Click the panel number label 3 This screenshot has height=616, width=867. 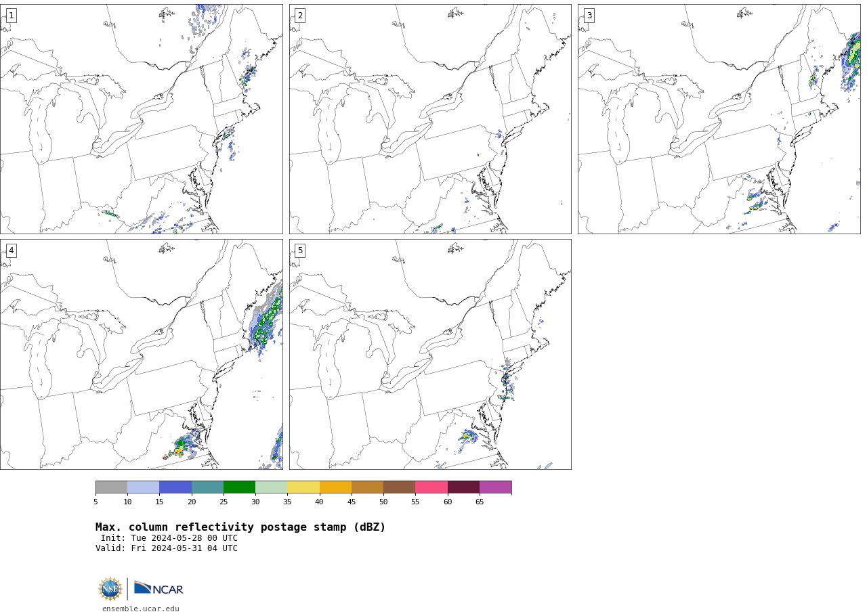pos(589,16)
